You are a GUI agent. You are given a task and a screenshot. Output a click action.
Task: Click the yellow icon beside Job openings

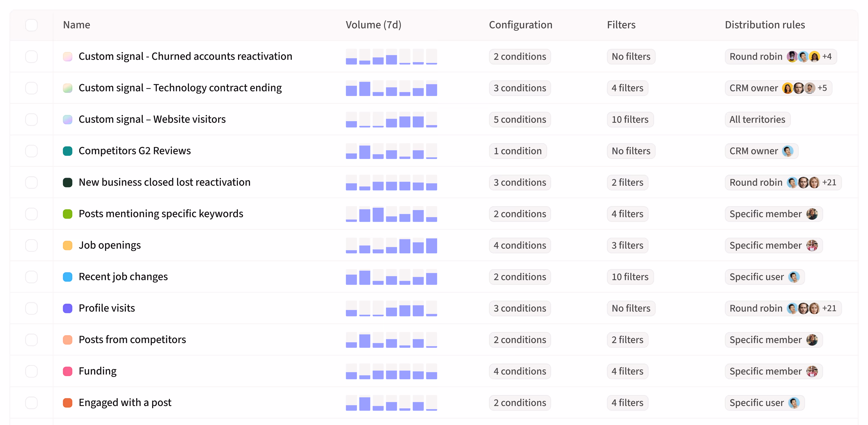[x=68, y=245]
